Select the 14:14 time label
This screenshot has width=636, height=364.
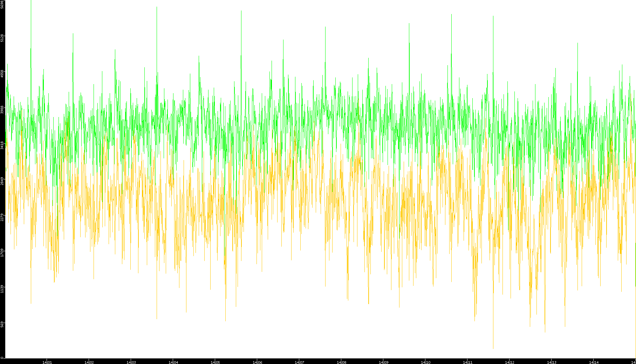pyautogui.click(x=594, y=362)
